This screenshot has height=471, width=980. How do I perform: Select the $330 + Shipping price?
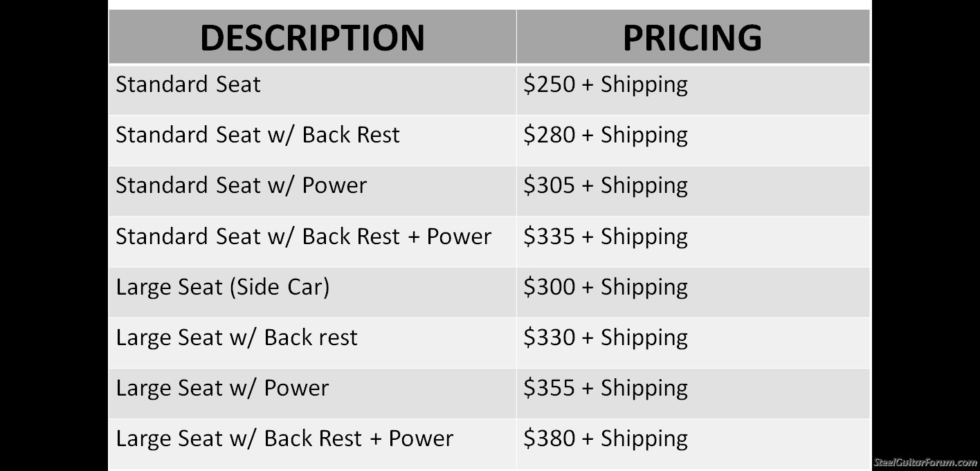point(606,338)
